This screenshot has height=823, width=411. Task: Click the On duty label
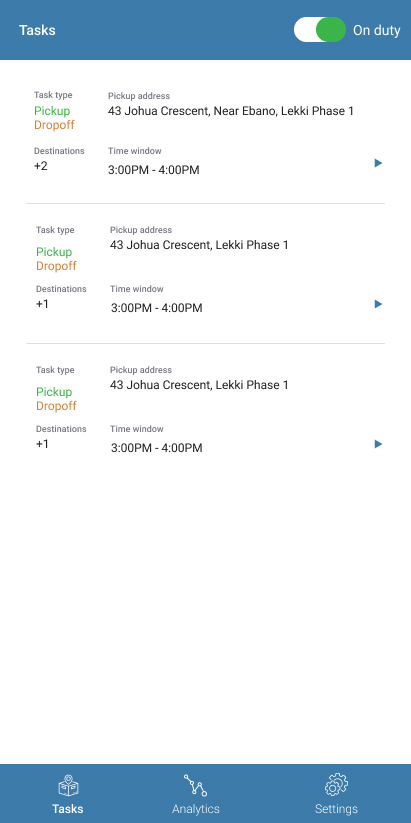pos(376,30)
